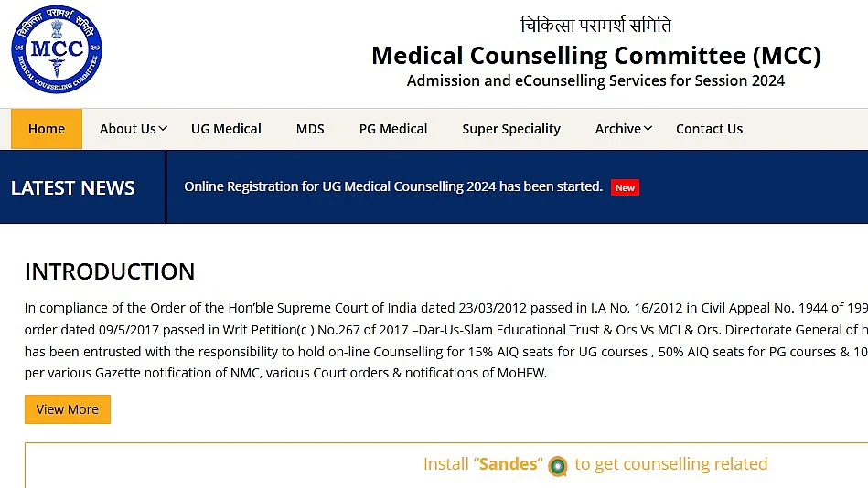Click the MCC circular logo
Viewport: 868px width, 488px height.
coord(57,49)
